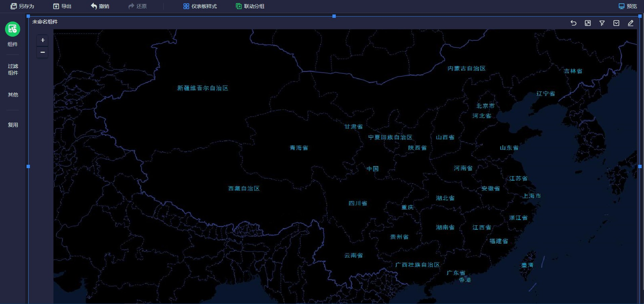Screen dimensions: 644x304
Task: Click the 未命名组件 component title
Action: pos(45,22)
